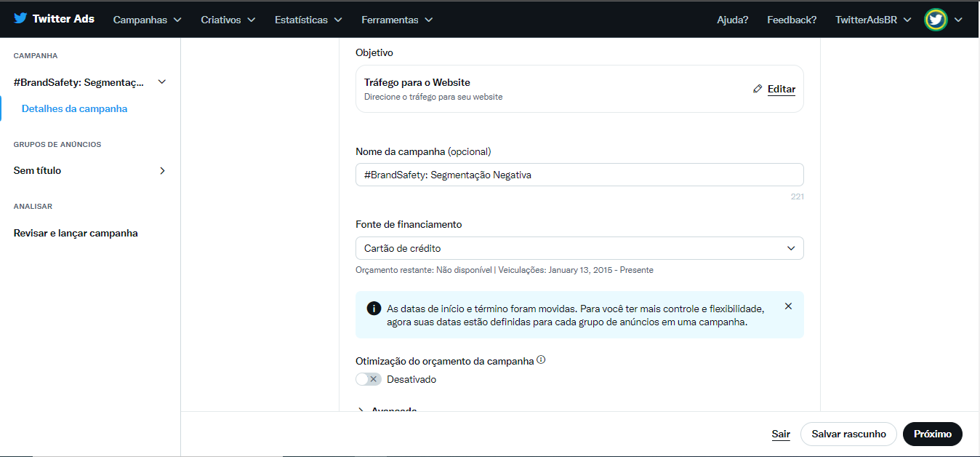This screenshot has height=457, width=980.
Task: Click the Sair link
Action: point(781,434)
